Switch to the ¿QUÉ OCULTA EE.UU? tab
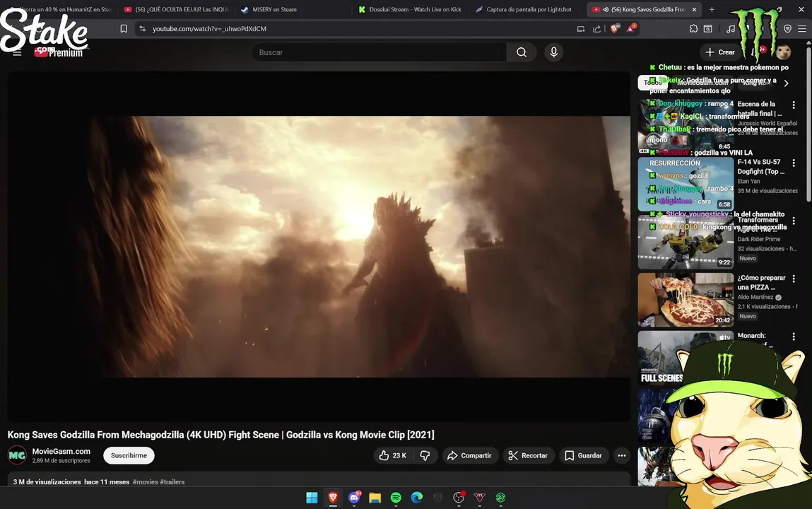Screen dimensions: 812x509 tap(175, 9)
